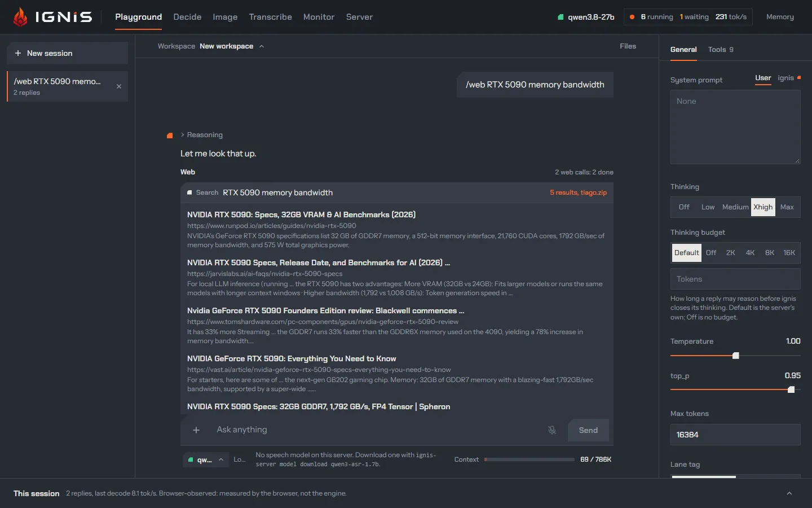812x508 pixels.
Task: Set Thinking to Low
Action: (x=708, y=207)
